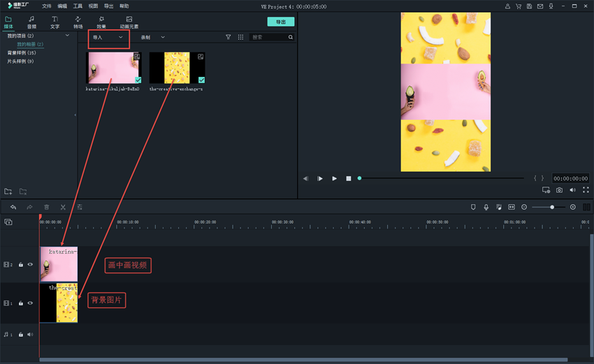
Task: Open the 导入 import dropdown
Action: coord(108,37)
